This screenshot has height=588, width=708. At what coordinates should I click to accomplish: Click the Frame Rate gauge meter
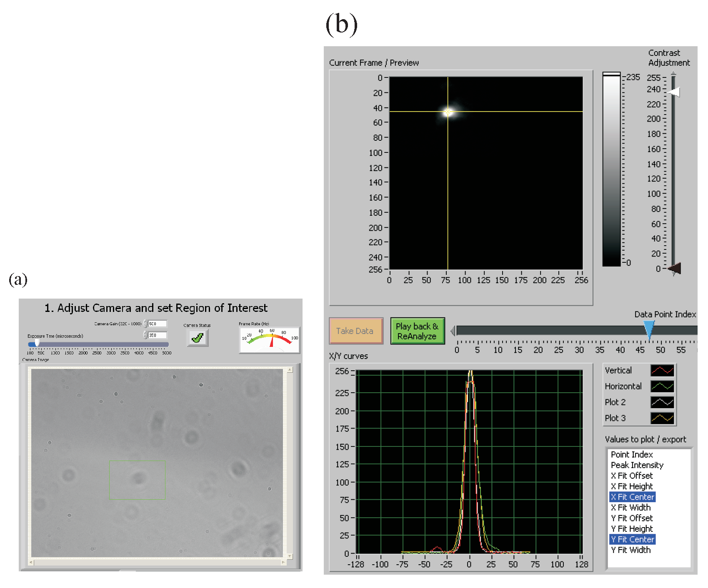[x=269, y=340]
